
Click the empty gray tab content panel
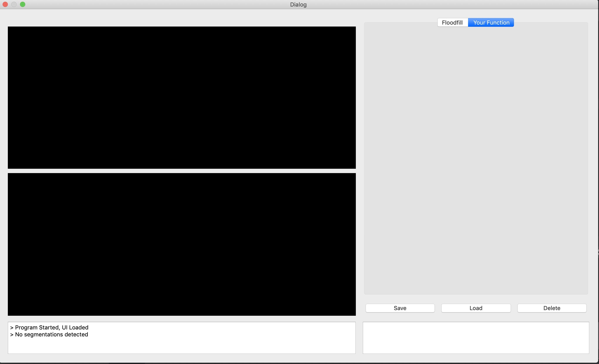(476, 158)
